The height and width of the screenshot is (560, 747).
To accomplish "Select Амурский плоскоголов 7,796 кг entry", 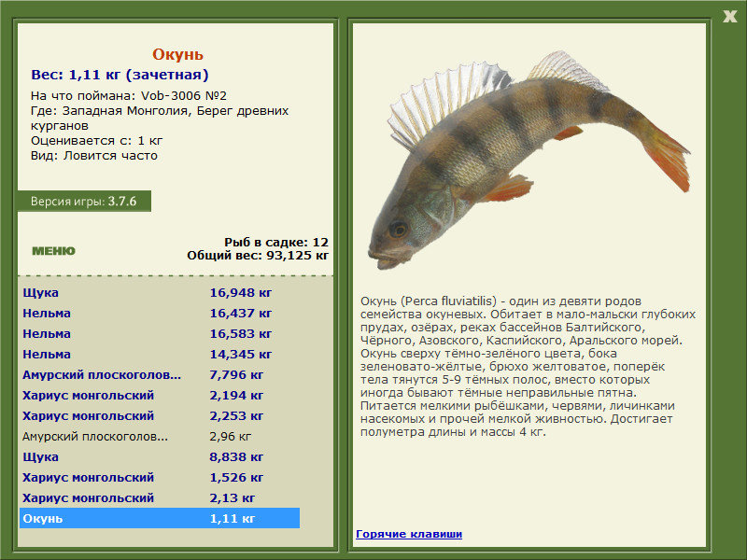I will coord(160,375).
